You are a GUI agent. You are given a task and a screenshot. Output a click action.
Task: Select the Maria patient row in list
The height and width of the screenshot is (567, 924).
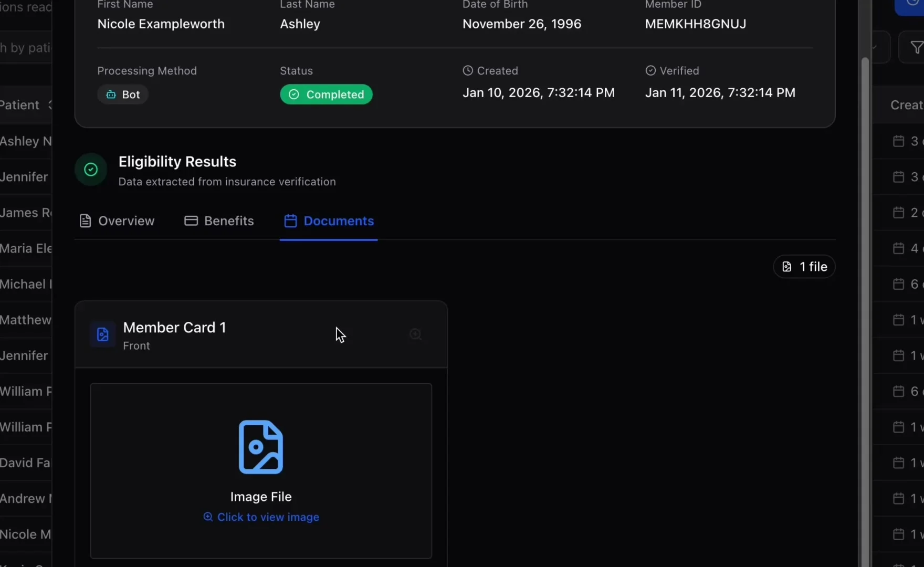pyautogui.click(x=25, y=248)
